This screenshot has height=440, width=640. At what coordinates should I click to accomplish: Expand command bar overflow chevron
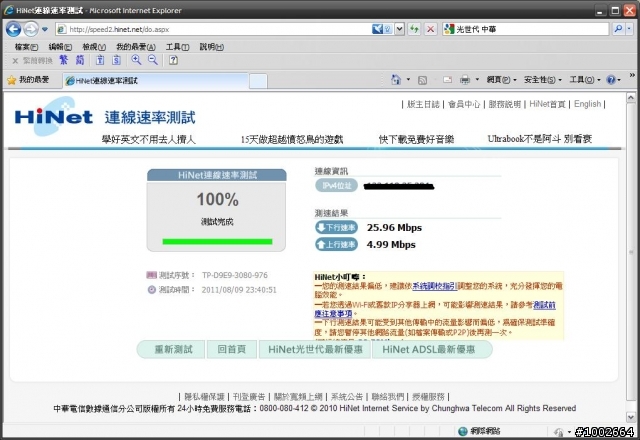coord(632,75)
